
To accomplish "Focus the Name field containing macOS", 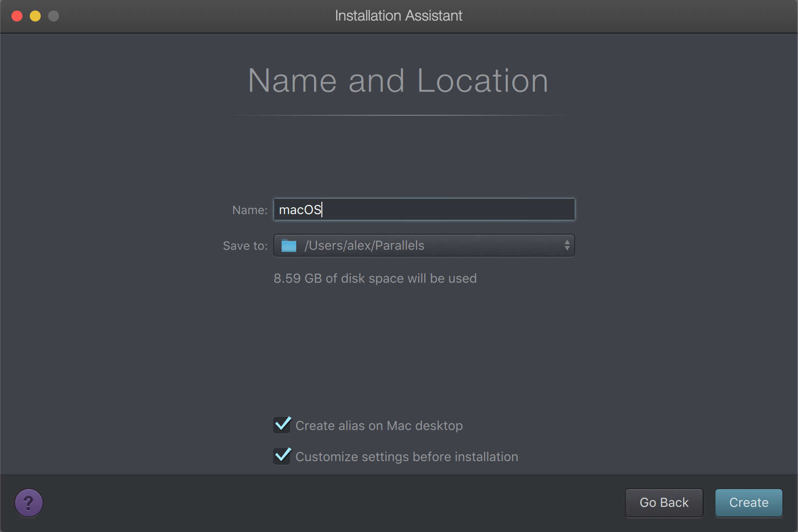I will point(423,210).
